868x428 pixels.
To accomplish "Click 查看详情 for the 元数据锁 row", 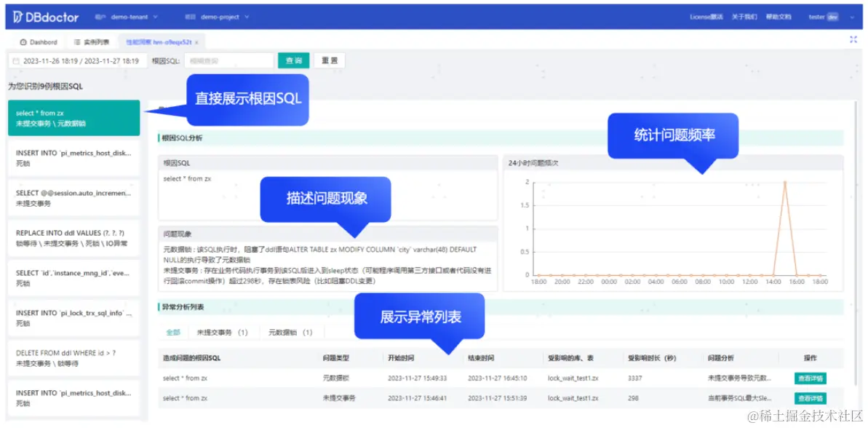I will (x=811, y=379).
